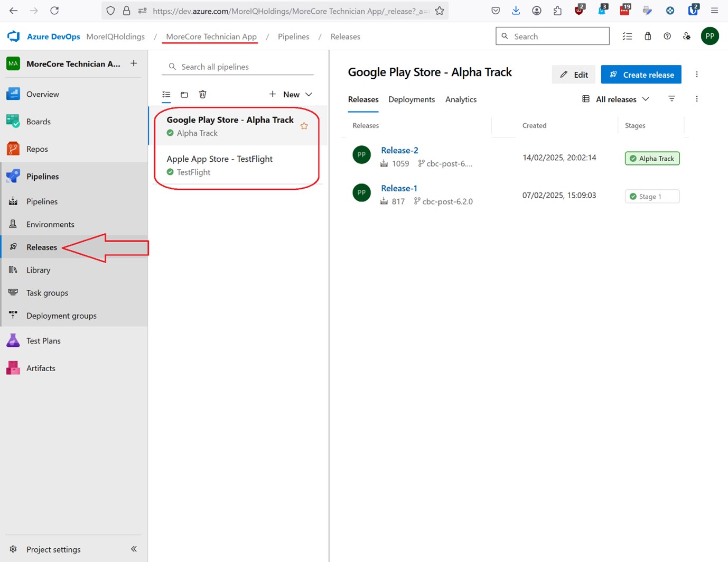728x562 pixels.
Task: Open the Marketplace bag icon
Action: coord(647,36)
